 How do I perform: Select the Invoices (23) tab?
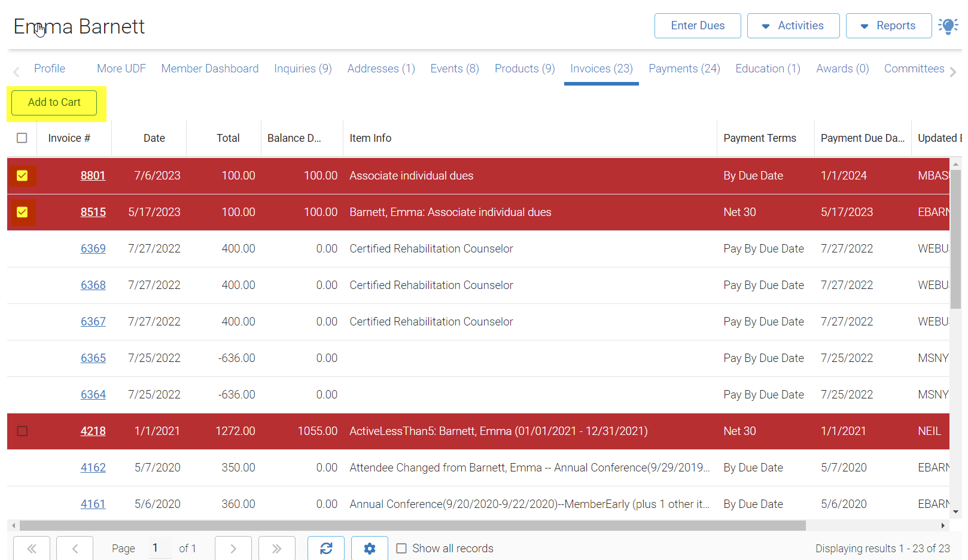point(601,69)
